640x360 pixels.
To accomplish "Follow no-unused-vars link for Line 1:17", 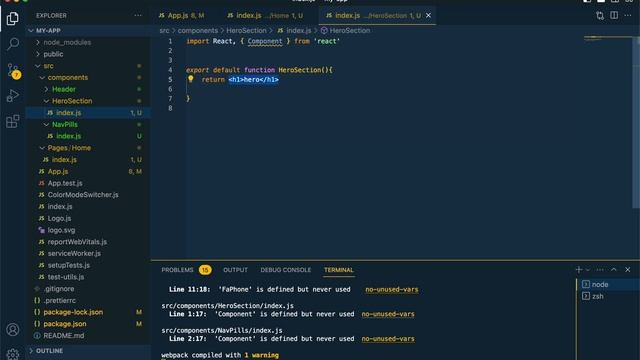I will coord(388,314).
